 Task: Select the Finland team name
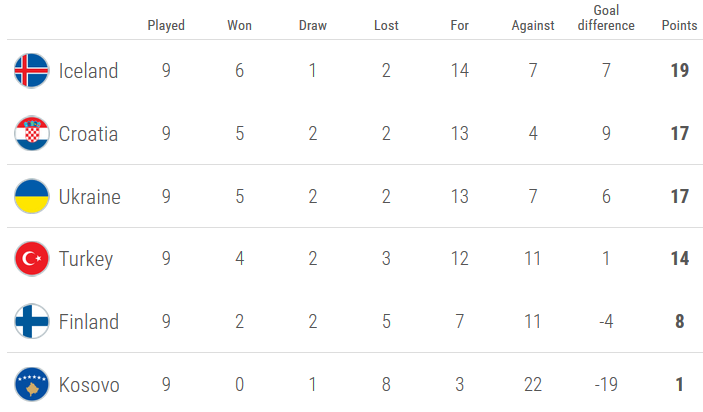(88, 322)
